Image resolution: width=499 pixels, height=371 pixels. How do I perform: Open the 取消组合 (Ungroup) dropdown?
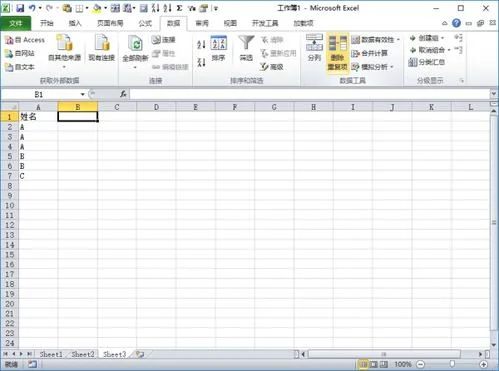point(449,50)
